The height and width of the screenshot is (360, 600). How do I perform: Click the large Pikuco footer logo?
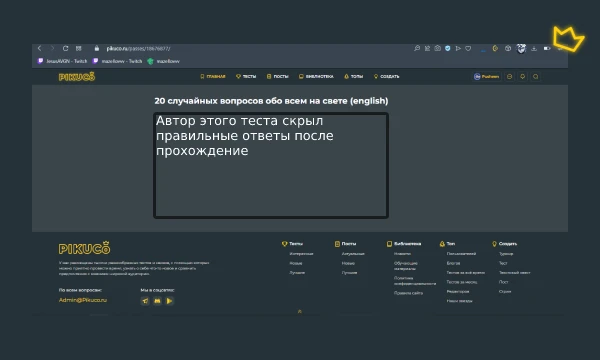85,248
